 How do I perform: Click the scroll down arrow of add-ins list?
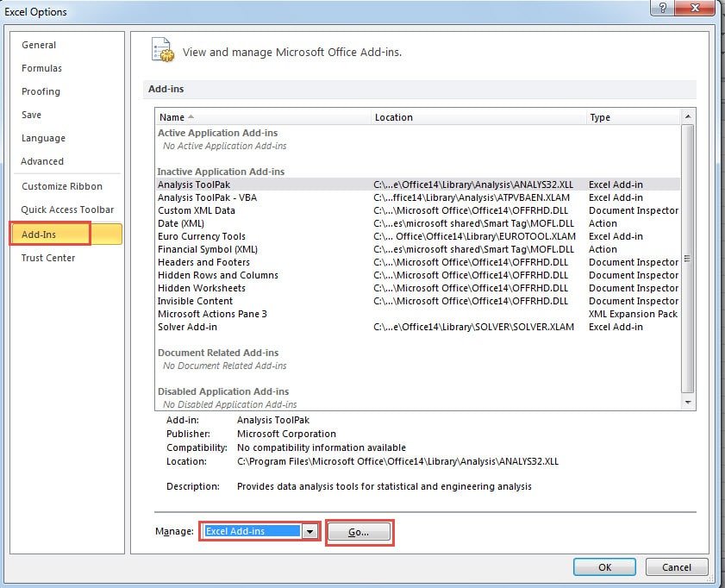(688, 403)
